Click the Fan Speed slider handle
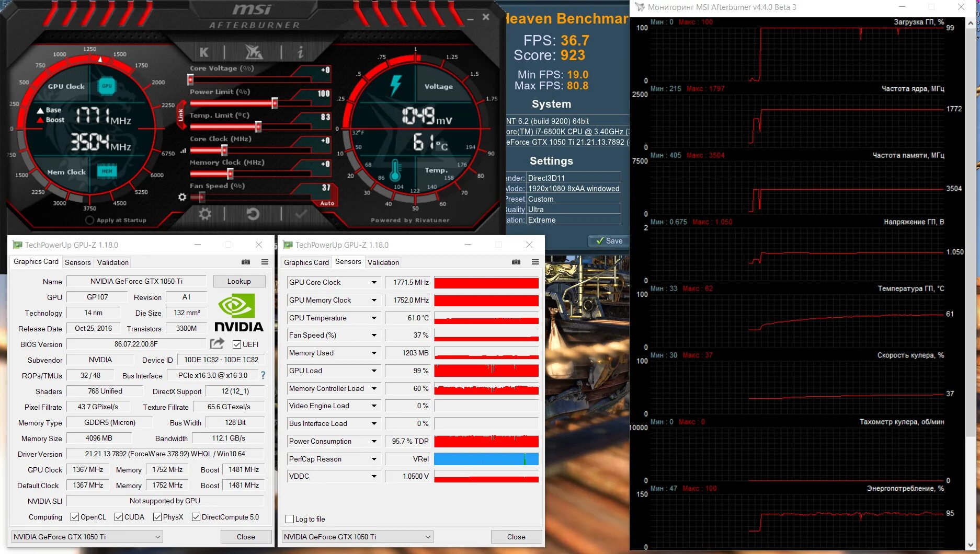 (x=202, y=197)
